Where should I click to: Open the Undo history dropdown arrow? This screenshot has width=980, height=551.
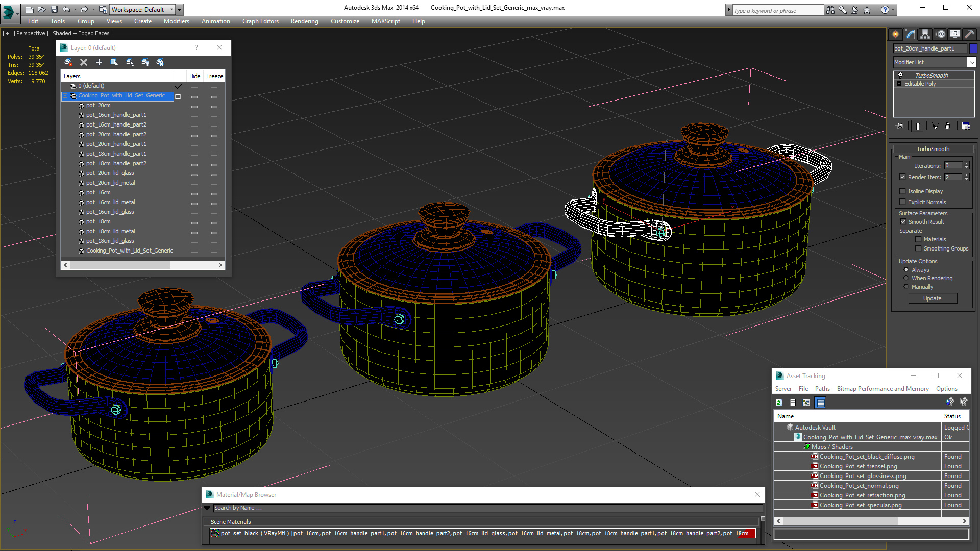[x=75, y=9]
